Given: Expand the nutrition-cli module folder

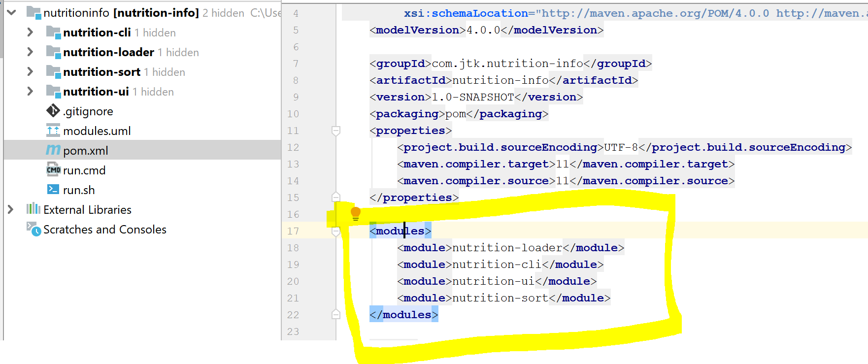Looking at the screenshot, I should (x=30, y=32).
